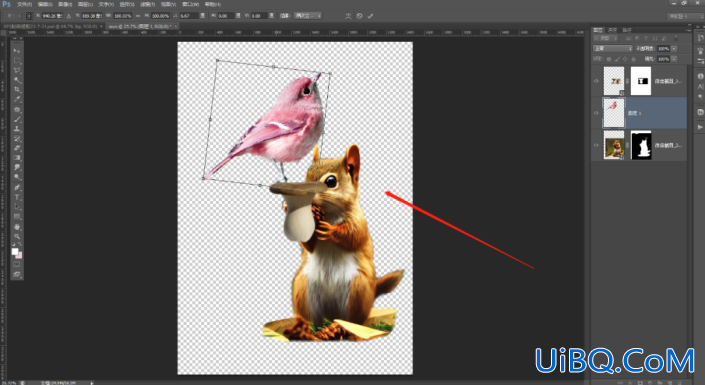
Task: Edit the width scale field 100.00%
Action: (x=123, y=16)
